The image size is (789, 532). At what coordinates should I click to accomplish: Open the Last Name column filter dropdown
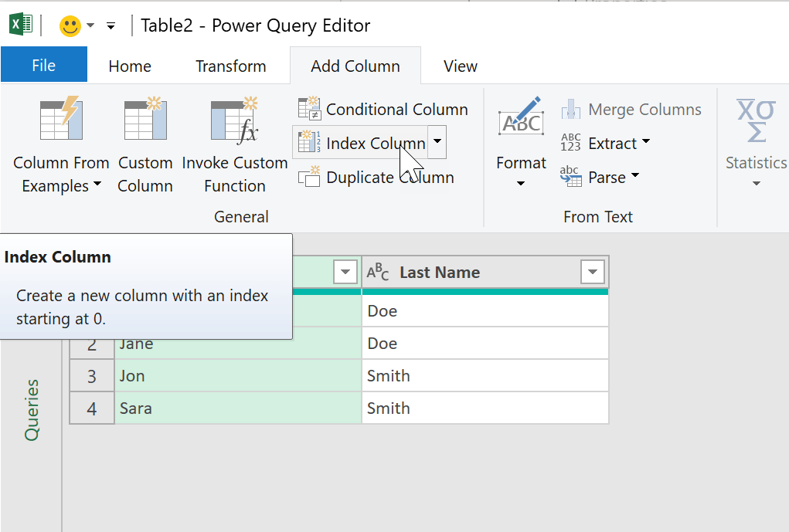pos(593,272)
